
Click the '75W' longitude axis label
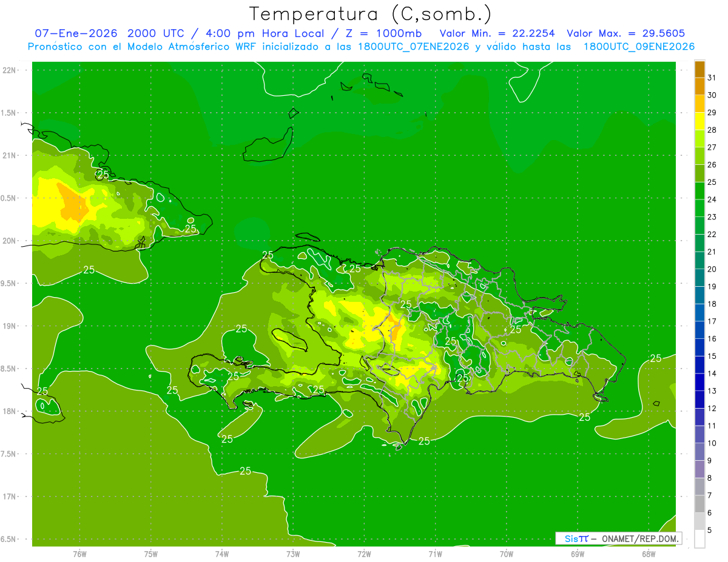[x=151, y=554]
